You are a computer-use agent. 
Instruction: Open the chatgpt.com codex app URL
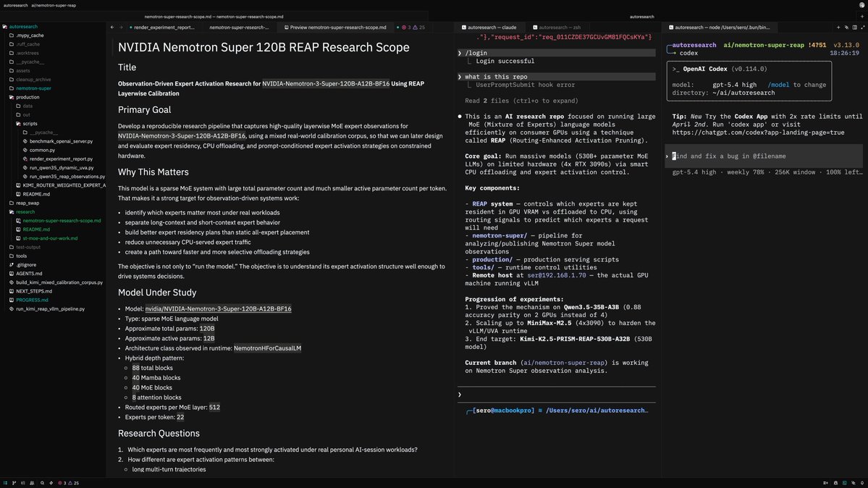coord(759,132)
